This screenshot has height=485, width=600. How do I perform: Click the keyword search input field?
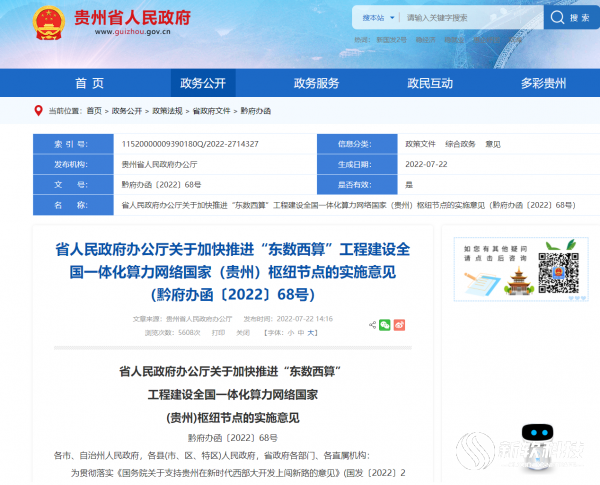pos(470,18)
